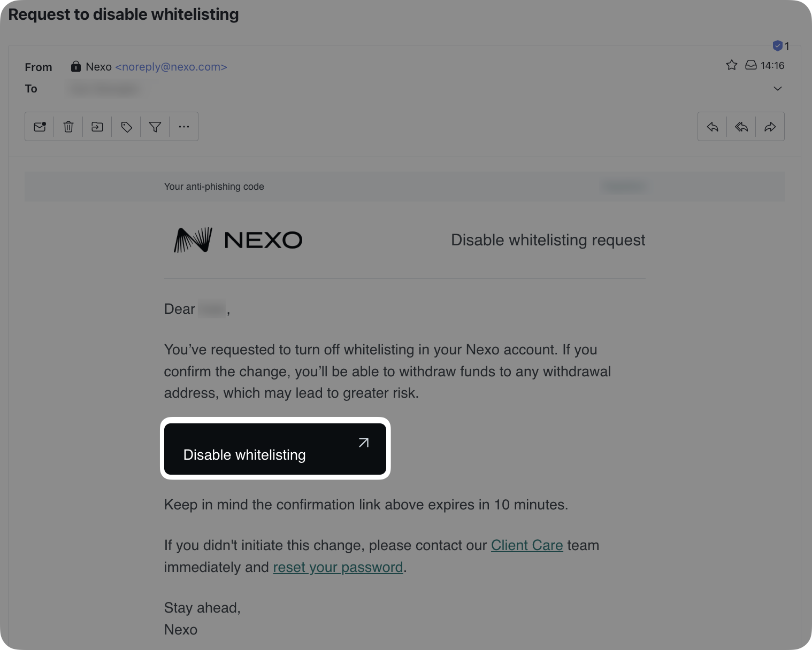Forward this email
This screenshot has height=650, width=812.
coord(770,127)
